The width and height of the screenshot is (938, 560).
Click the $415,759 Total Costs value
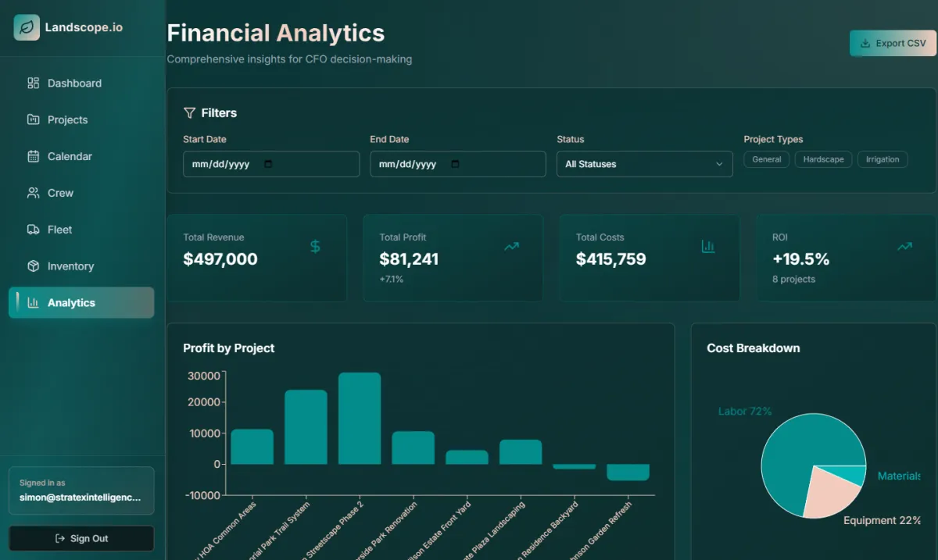pos(611,259)
